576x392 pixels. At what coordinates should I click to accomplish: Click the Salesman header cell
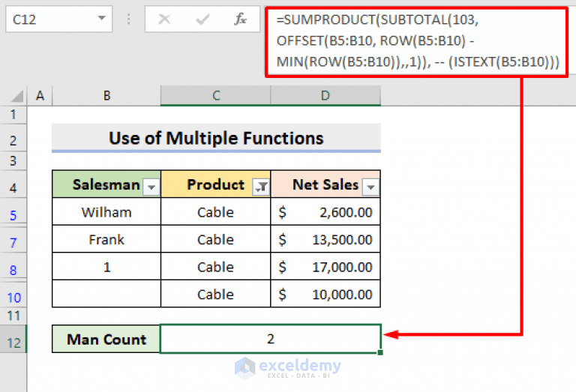click(106, 184)
